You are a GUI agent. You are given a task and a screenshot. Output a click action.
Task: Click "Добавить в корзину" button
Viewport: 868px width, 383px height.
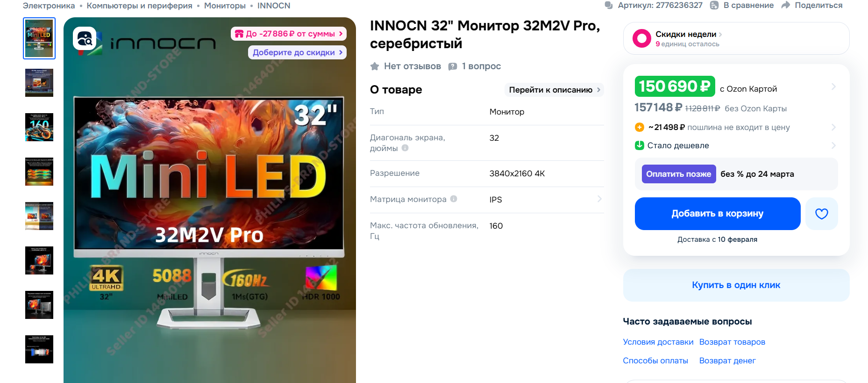point(717,214)
